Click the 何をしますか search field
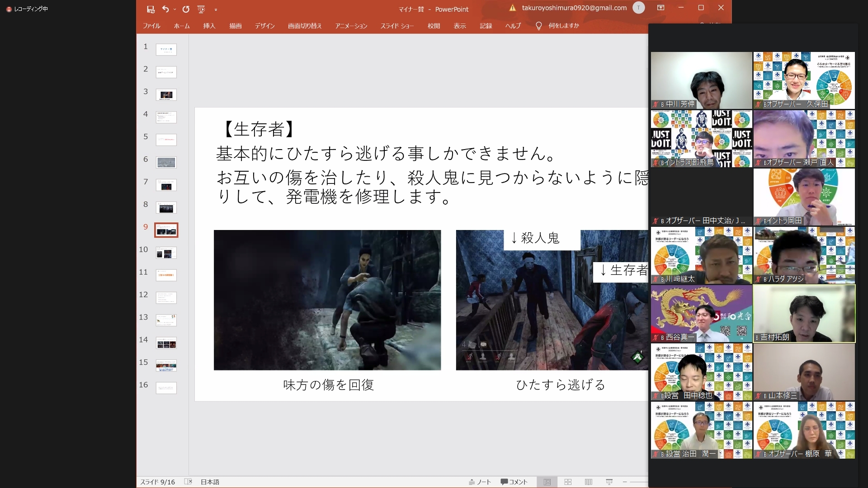This screenshot has width=868, height=488. [x=564, y=26]
